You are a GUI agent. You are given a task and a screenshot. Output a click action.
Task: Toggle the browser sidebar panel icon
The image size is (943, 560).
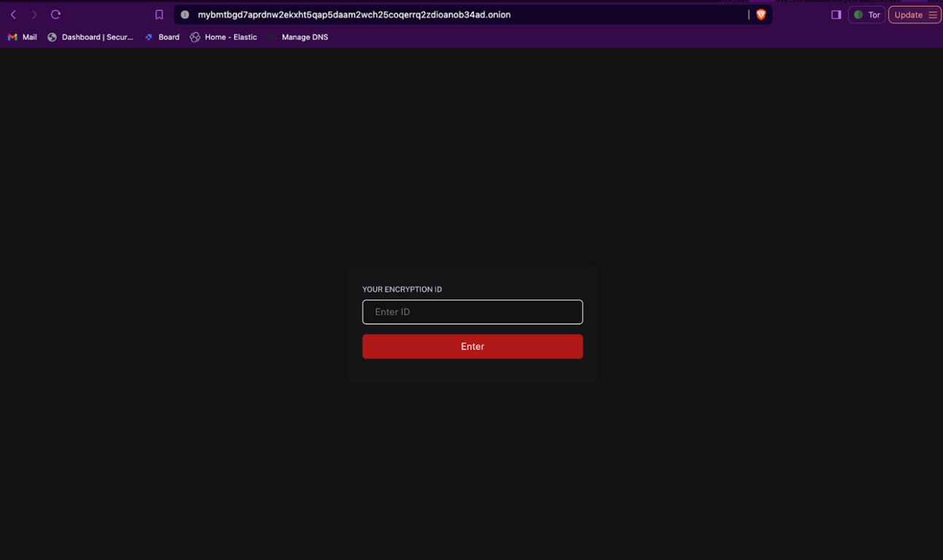836,15
